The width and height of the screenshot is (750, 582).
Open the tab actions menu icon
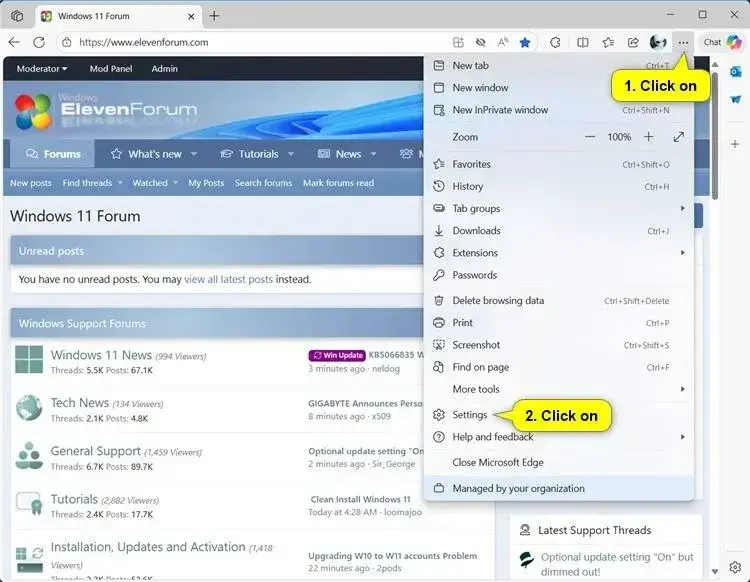(x=17, y=16)
